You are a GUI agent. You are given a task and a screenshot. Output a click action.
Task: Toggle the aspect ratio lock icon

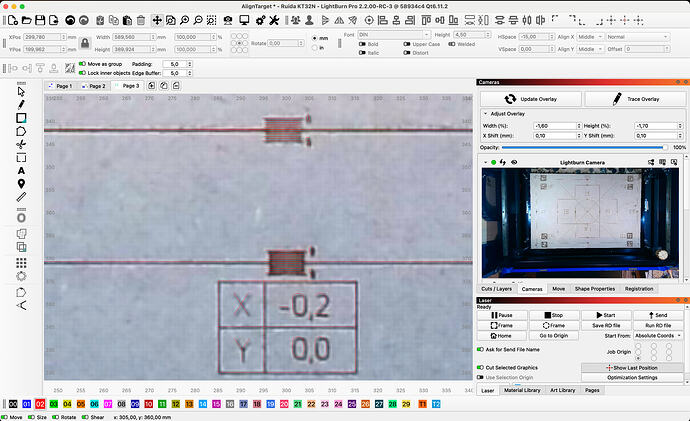[85, 43]
